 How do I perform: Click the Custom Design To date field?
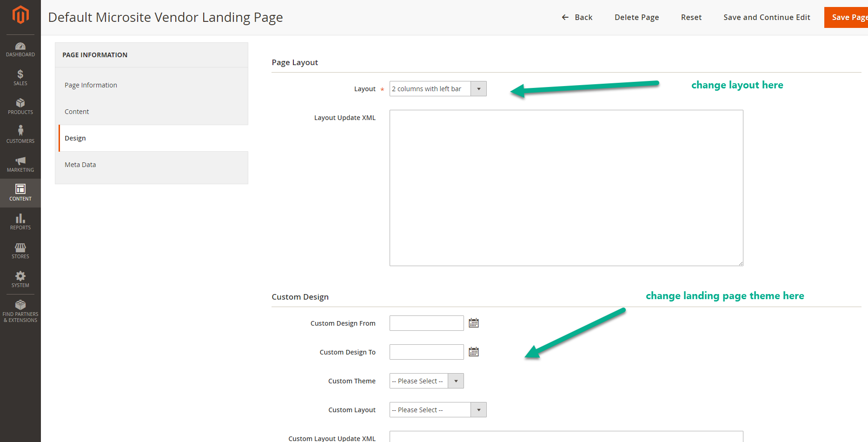pos(426,352)
